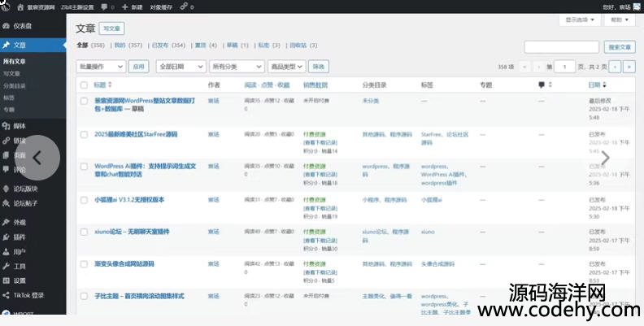Expand the 帮助 help panel
Image resolution: width=644 pixels, height=326 pixels.
(x=620, y=20)
